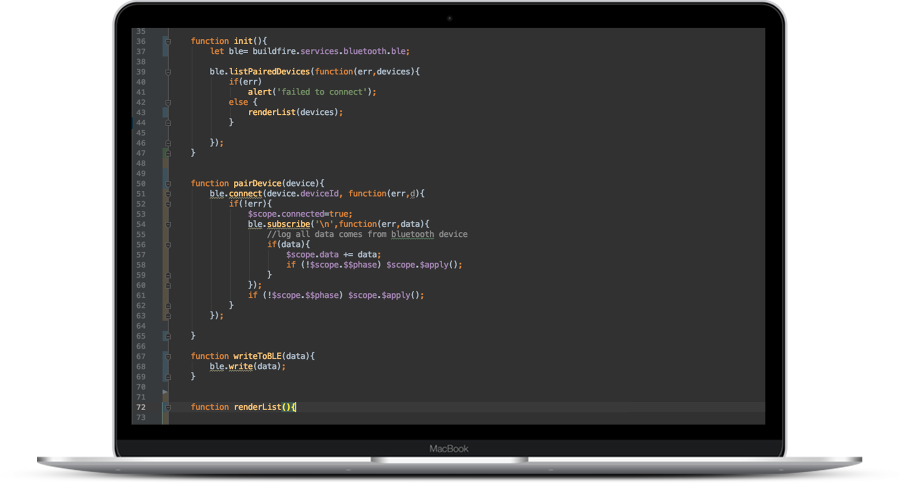Click fold end marker on line 59
This screenshot has width=900, height=483.
[168, 275]
